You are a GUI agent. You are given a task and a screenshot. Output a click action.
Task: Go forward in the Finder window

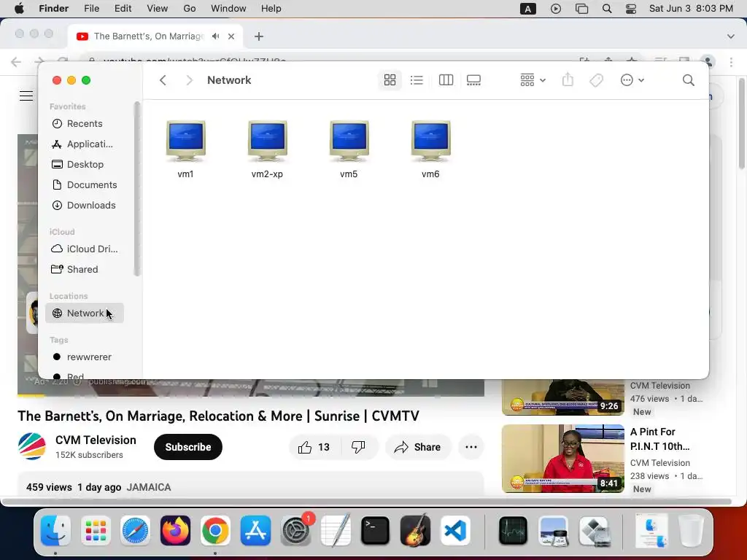[189, 80]
